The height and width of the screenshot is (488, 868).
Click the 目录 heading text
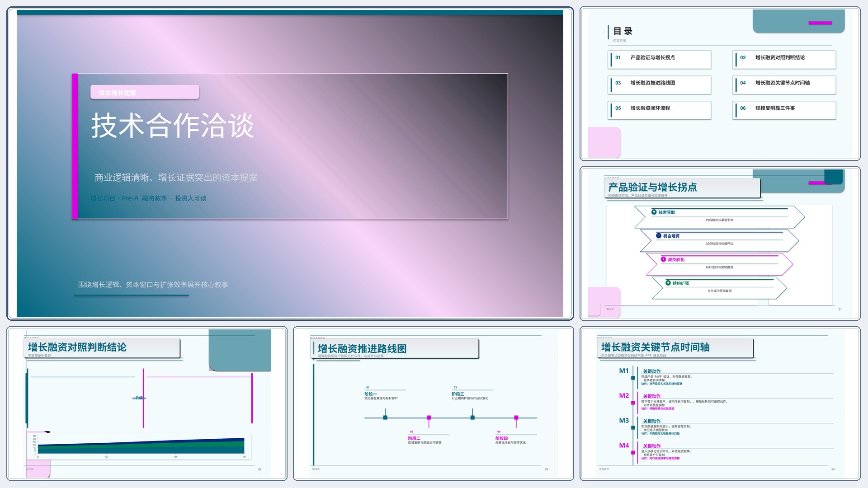click(623, 31)
